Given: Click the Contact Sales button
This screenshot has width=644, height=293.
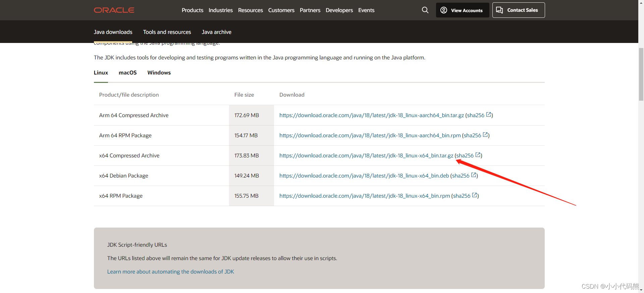Looking at the screenshot, I should (x=519, y=10).
